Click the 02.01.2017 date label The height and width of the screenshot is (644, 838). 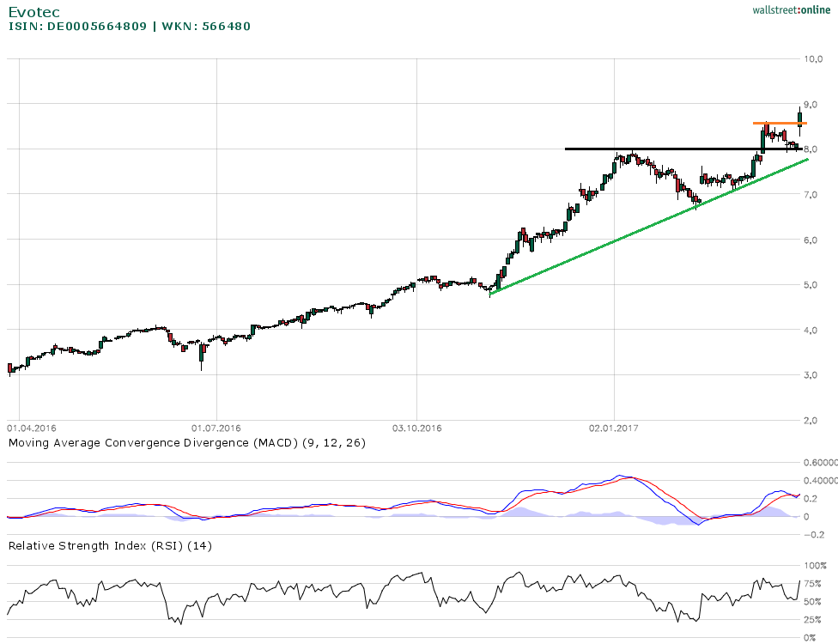coord(614,428)
